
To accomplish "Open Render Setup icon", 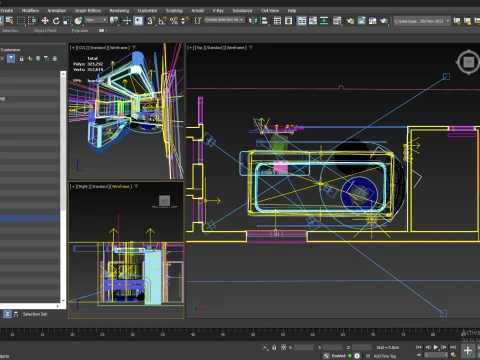I will [350, 21].
